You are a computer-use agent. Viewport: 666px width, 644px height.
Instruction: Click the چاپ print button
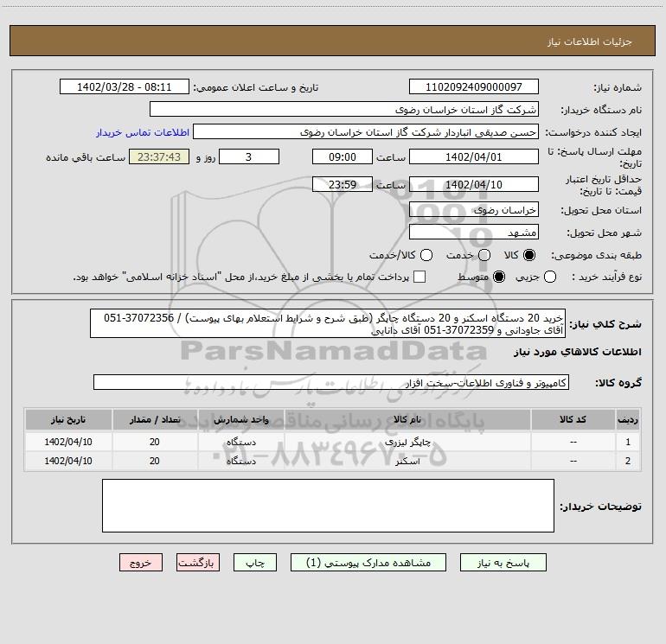[255, 563]
